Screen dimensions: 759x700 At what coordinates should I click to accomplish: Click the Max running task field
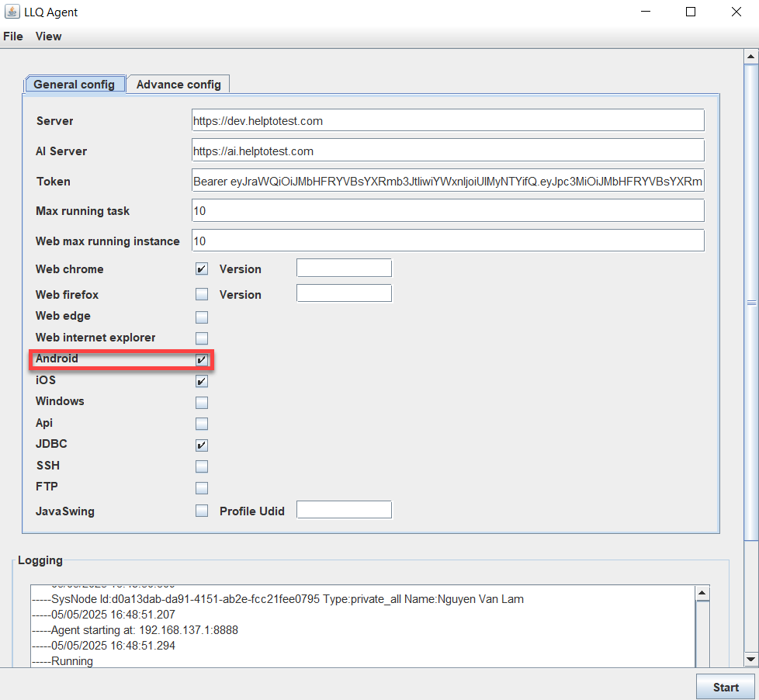coord(448,210)
